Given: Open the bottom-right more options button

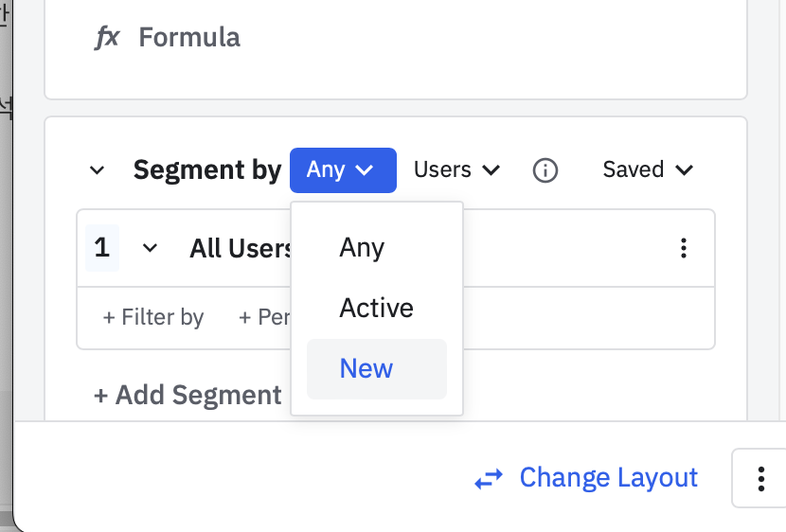Looking at the screenshot, I should click(x=760, y=478).
